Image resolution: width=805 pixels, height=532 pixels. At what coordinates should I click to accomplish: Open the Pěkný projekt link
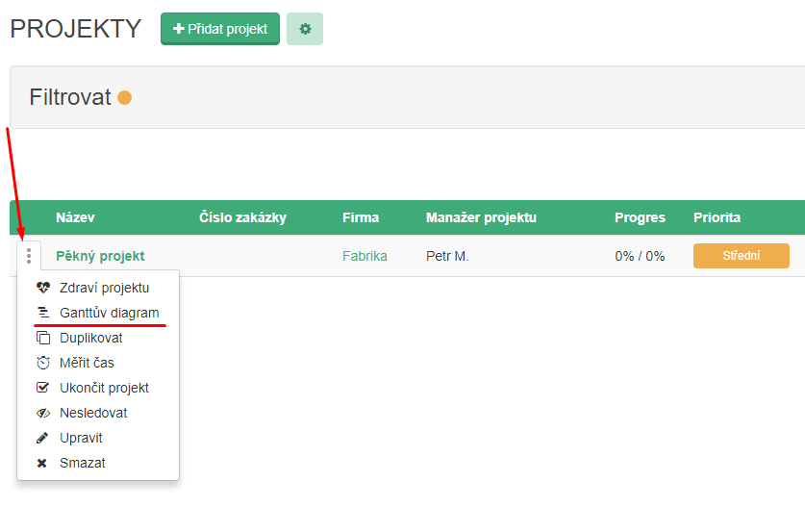pyautogui.click(x=100, y=256)
